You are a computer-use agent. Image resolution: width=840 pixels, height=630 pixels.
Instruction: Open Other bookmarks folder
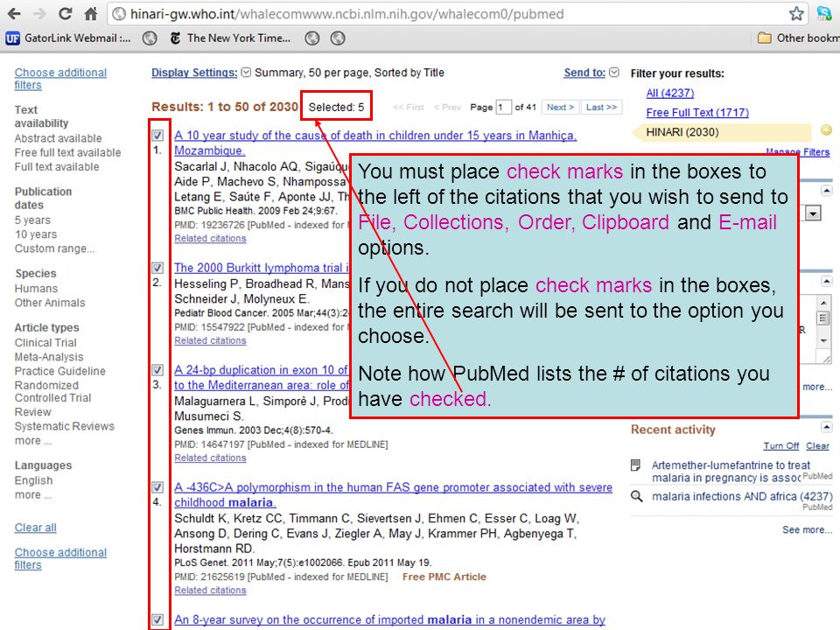pos(799,38)
